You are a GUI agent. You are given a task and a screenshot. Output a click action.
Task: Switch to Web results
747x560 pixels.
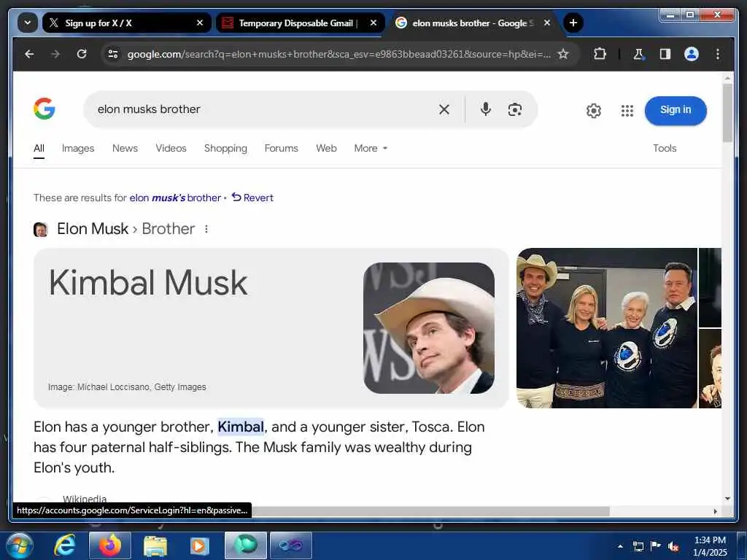coord(326,148)
